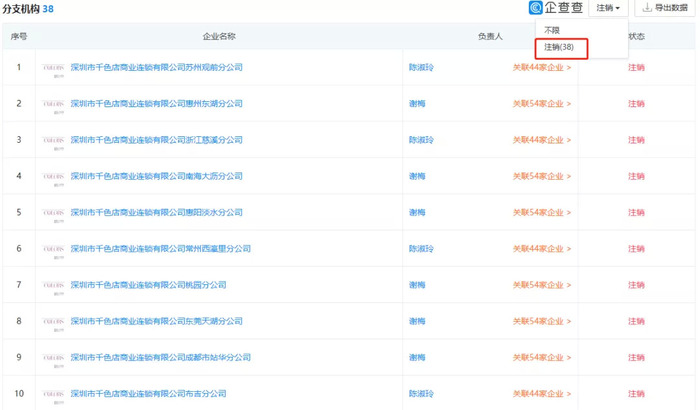Click 注销 status in the 常州西瀛里分公司 row
This screenshot has height=410, width=700.
[x=636, y=248]
